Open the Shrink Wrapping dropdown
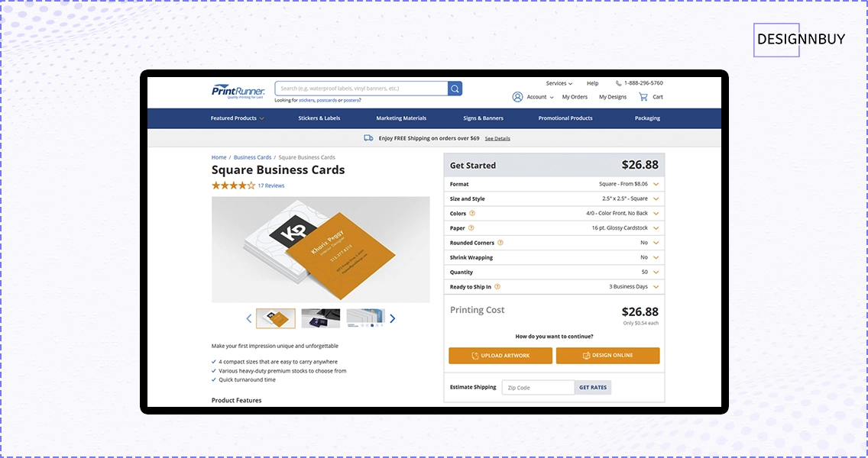This screenshot has width=868, height=458. pyautogui.click(x=656, y=257)
